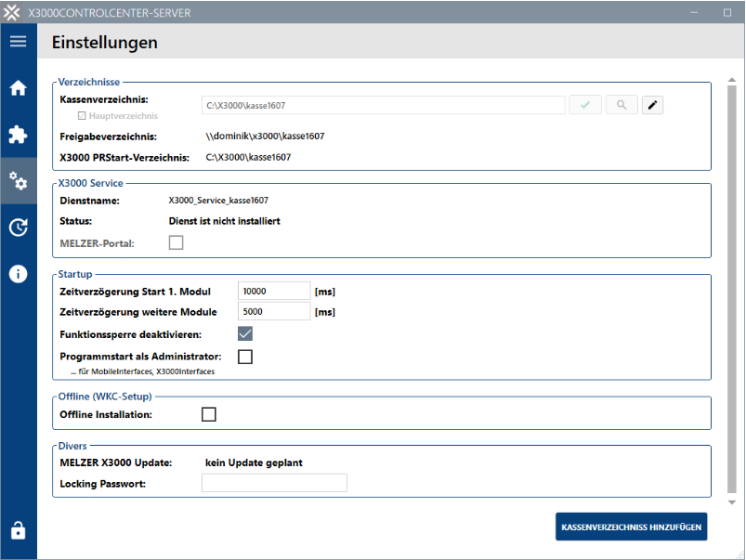The image size is (746, 560).
Task: Go to the Home page icon
Action: click(x=18, y=88)
